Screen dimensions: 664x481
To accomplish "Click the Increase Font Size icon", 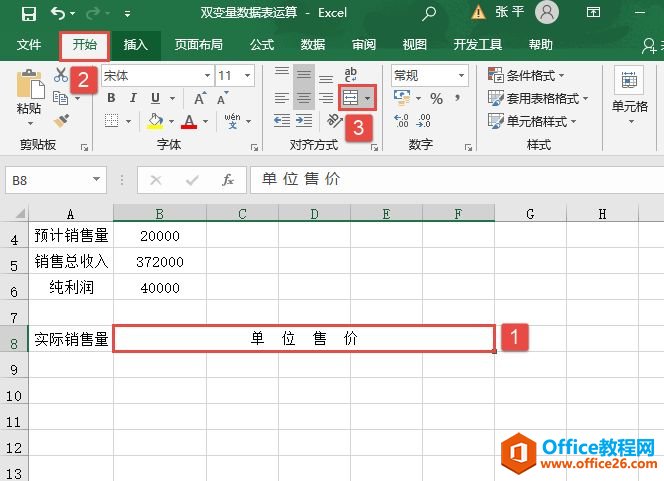I will (x=200, y=98).
